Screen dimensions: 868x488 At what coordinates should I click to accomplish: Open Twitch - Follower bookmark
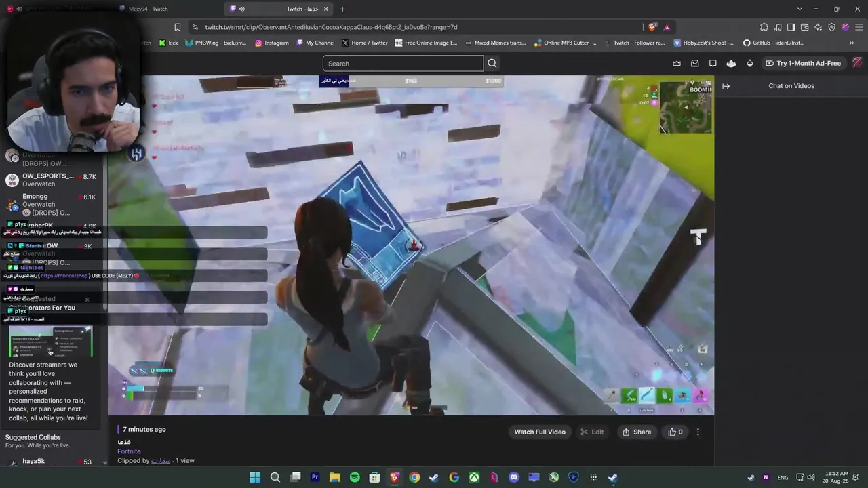635,43
